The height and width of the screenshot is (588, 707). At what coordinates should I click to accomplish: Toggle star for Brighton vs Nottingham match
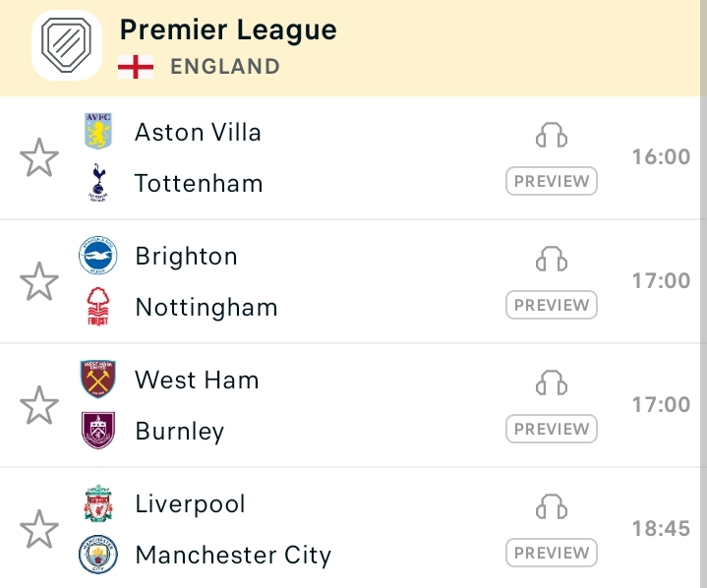point(39,281)
